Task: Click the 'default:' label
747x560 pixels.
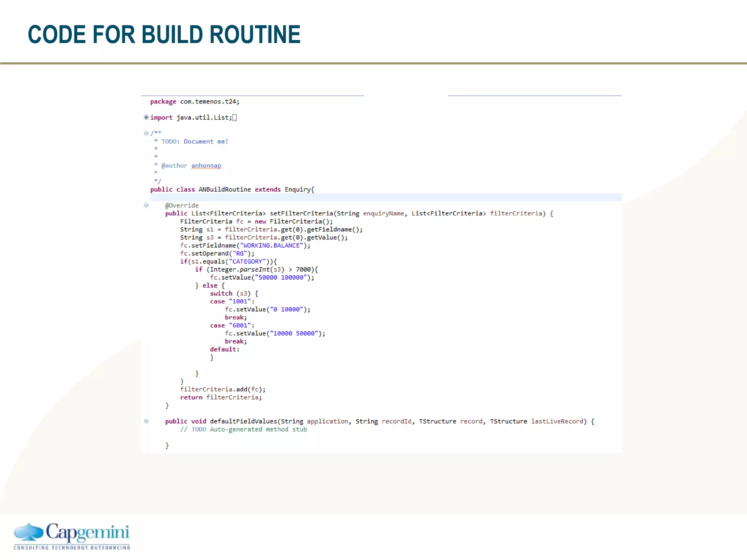Action: pos(225,349)
